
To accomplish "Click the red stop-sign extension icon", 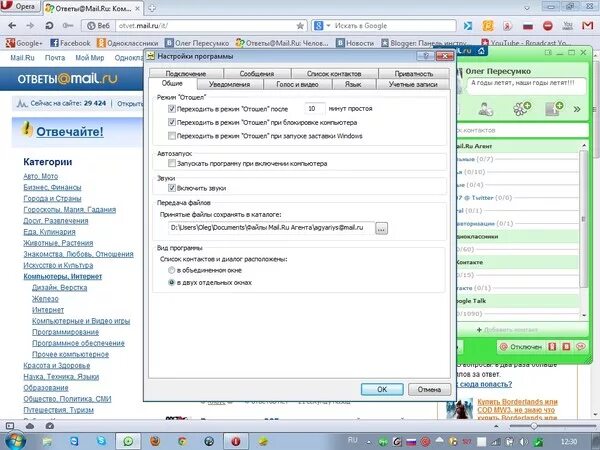I will pyautogui.click(x=548, y=26).
